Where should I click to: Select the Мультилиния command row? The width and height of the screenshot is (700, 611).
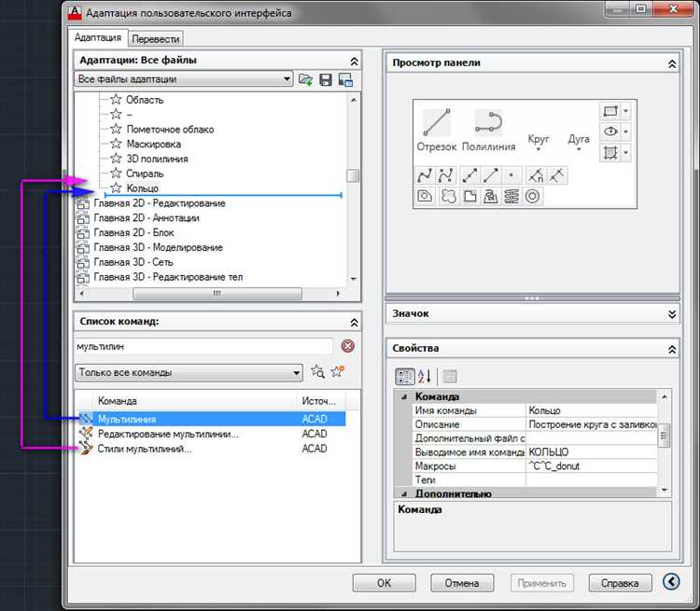212,419
